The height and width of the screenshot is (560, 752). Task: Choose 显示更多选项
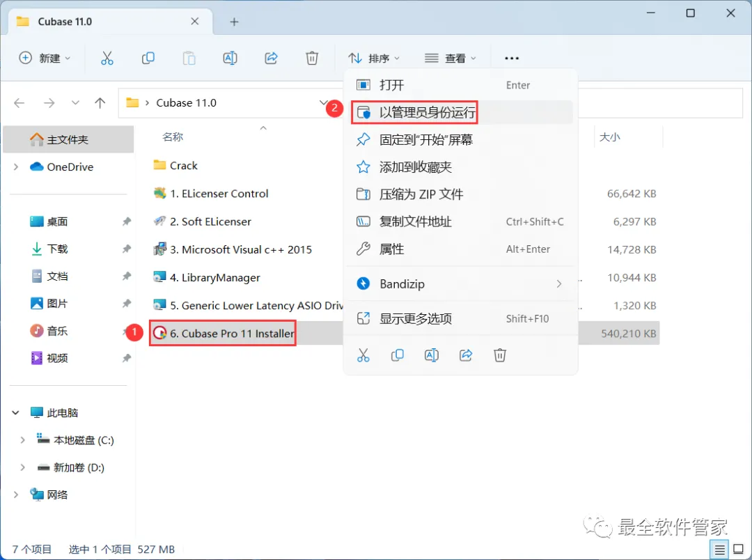(x=460, y=318)
